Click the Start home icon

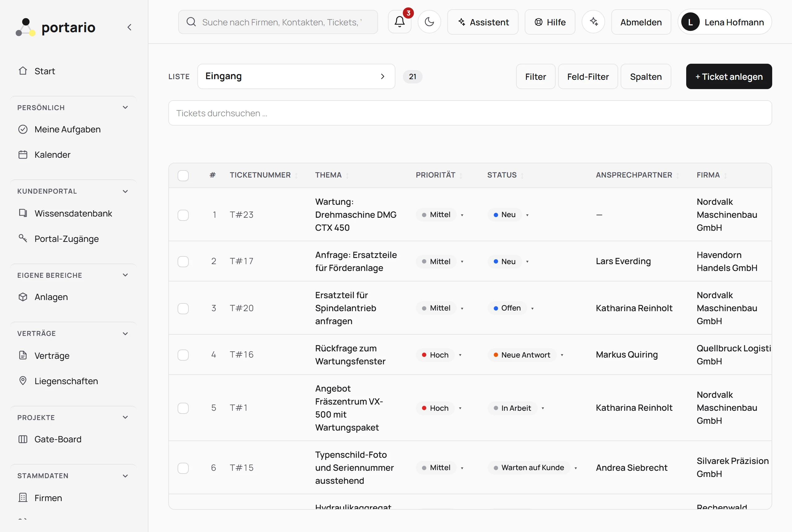point(23,71)
